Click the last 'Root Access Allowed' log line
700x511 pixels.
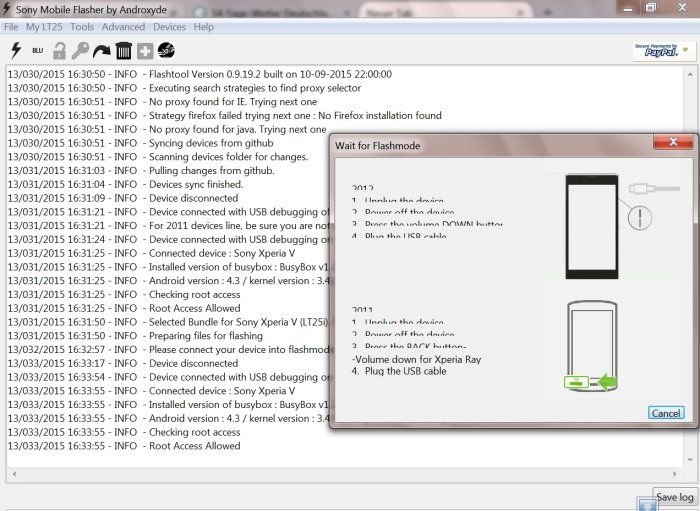click(x=124, y=446)
